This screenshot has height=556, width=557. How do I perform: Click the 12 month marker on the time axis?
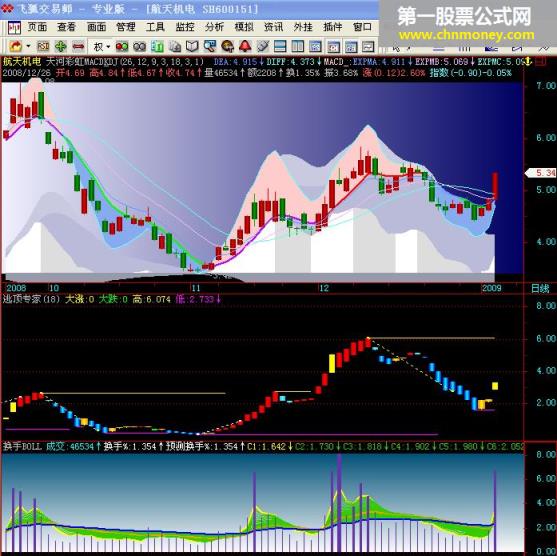tap(324, 288)
